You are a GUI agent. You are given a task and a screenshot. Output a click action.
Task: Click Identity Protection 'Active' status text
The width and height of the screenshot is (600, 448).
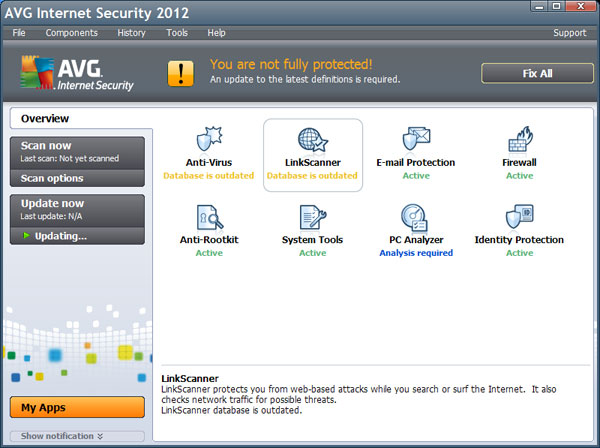520,253
